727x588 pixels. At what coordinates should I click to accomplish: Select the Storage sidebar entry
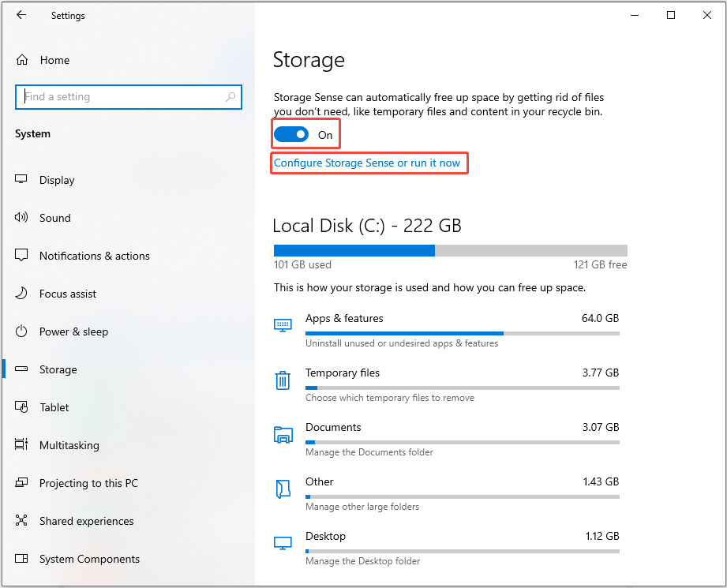(58, 369)
